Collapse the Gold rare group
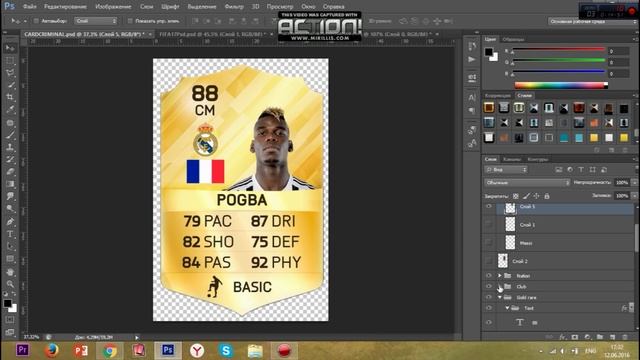640x360 pixels. 500,298
